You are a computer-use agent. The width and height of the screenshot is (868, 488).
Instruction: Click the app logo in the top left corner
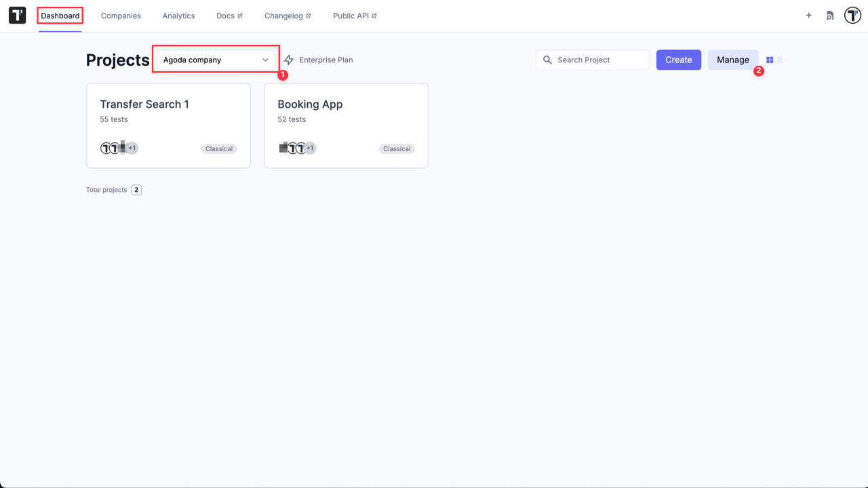tap(16, 15)
